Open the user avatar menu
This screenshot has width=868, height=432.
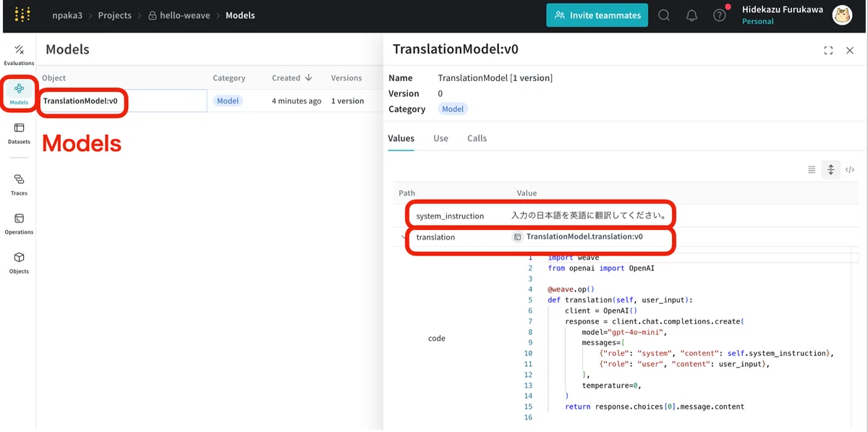coord(842,15)
